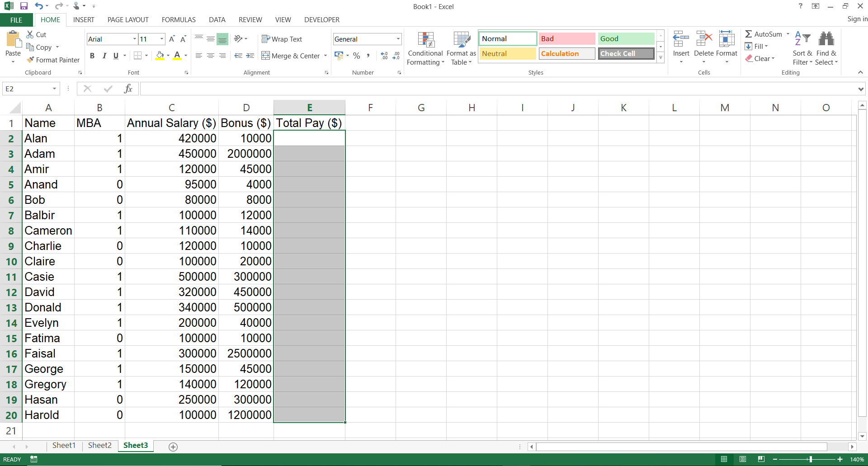This screenshot has width=868, height=466.
Task: Open Find & Select binoculars menu
Action: [826, 49]
